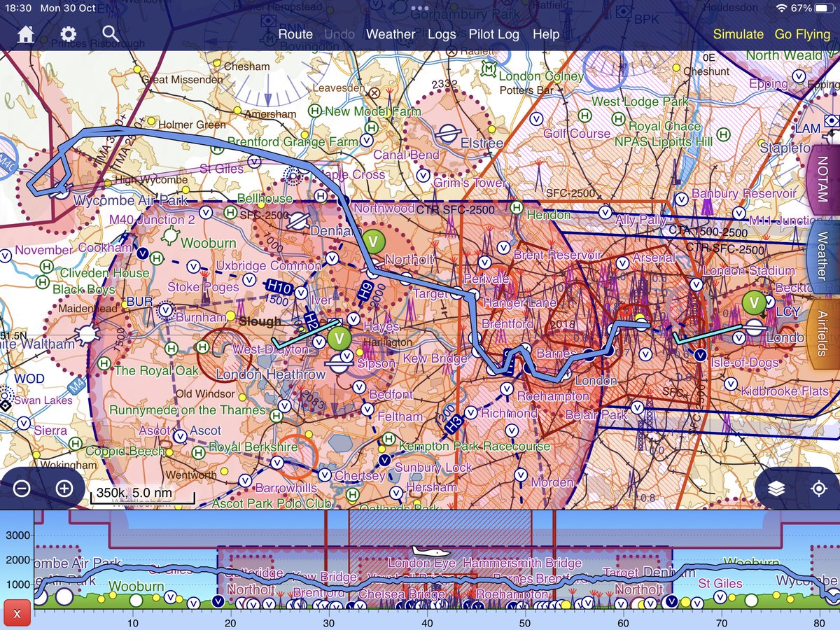Select London Heathrow airport symbol
This screenshot has width=840, height=630.
[x=339, y=363]
